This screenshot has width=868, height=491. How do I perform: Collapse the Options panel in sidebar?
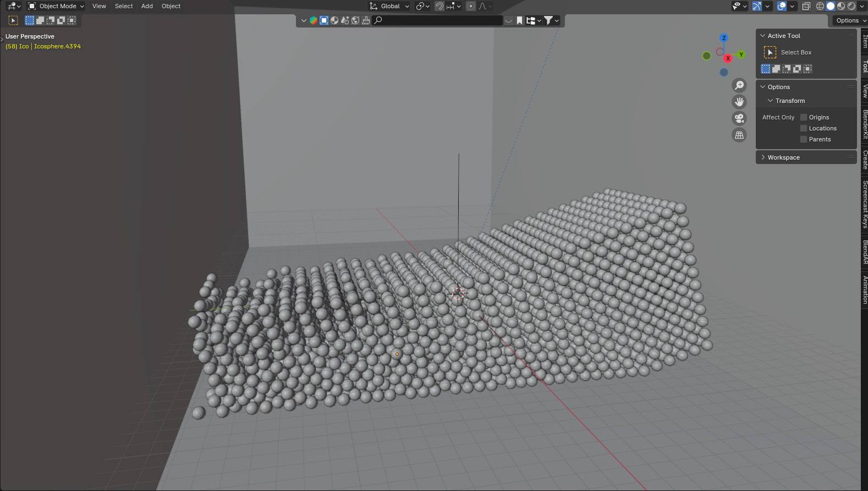pos(763,87)
